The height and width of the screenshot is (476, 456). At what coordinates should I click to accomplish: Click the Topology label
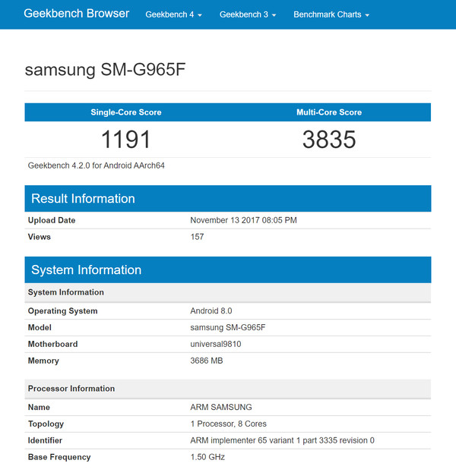pos(46,424)
